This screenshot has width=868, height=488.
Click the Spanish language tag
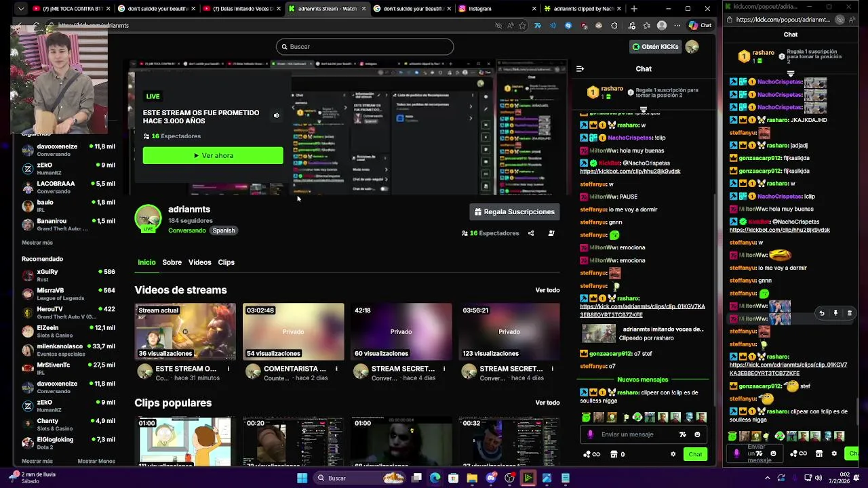224,230
